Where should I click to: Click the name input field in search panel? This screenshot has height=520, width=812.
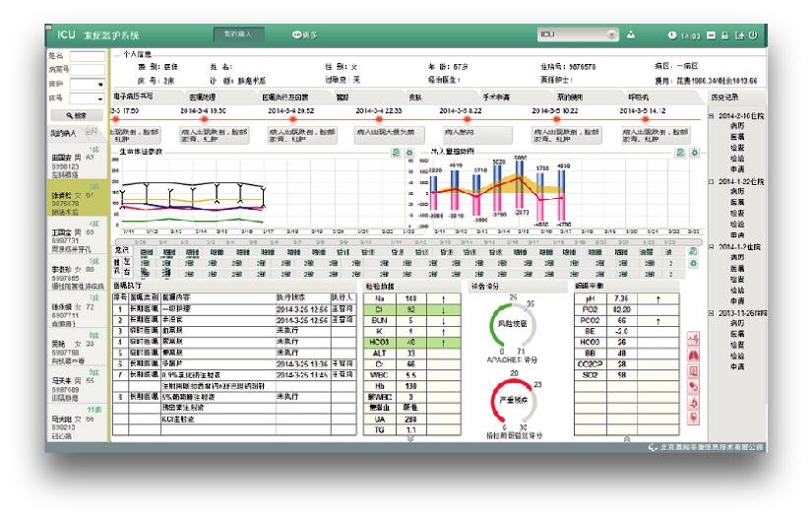pyautogui.click(x=87, y=57)
